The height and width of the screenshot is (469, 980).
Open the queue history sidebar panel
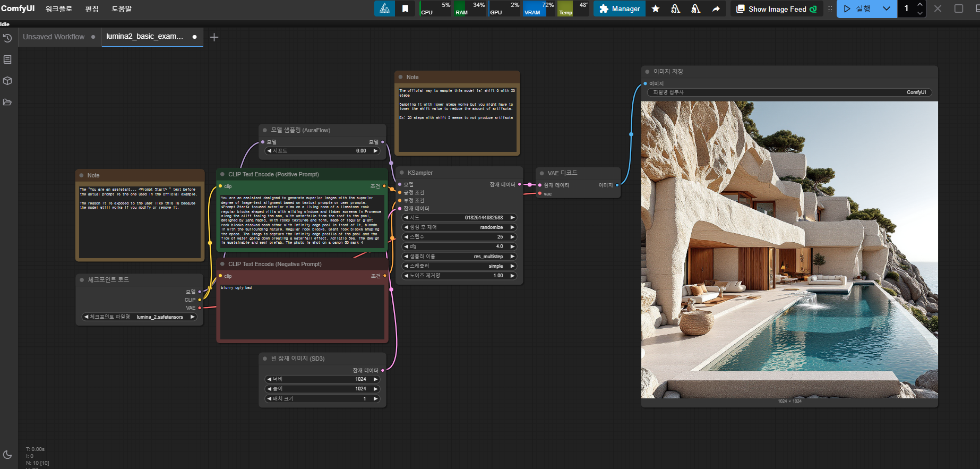point(7,38)
